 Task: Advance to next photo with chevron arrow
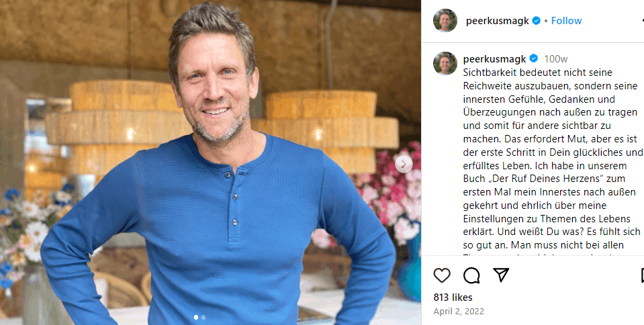click(404, 165)
